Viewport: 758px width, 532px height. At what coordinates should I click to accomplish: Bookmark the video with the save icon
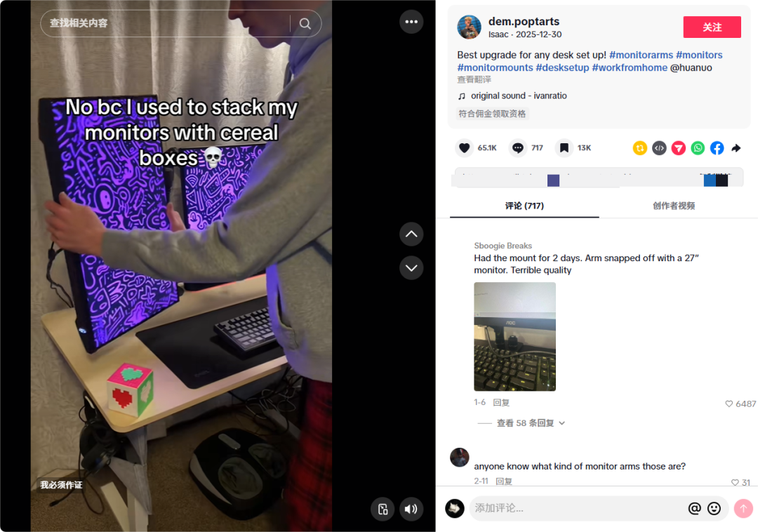564,148
